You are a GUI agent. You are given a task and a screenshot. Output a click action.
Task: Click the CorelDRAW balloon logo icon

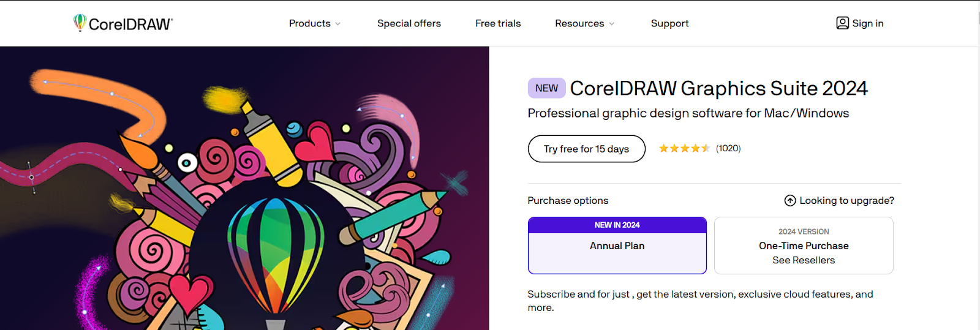pos(80,23)
